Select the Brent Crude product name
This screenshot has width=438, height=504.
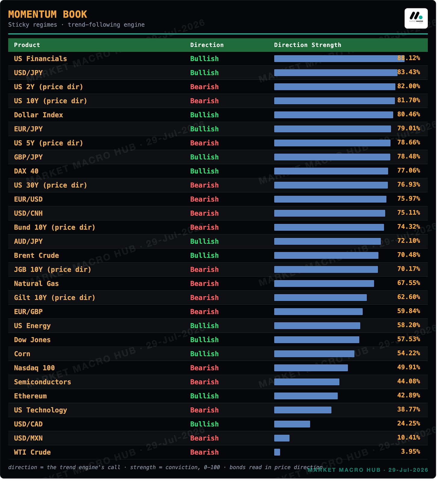[x=36, y=255]
